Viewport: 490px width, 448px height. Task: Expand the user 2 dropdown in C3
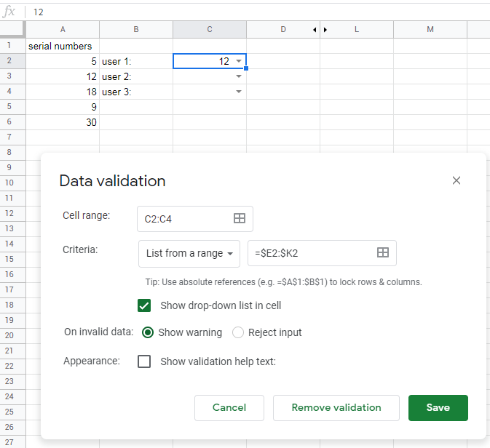[239, 76]
